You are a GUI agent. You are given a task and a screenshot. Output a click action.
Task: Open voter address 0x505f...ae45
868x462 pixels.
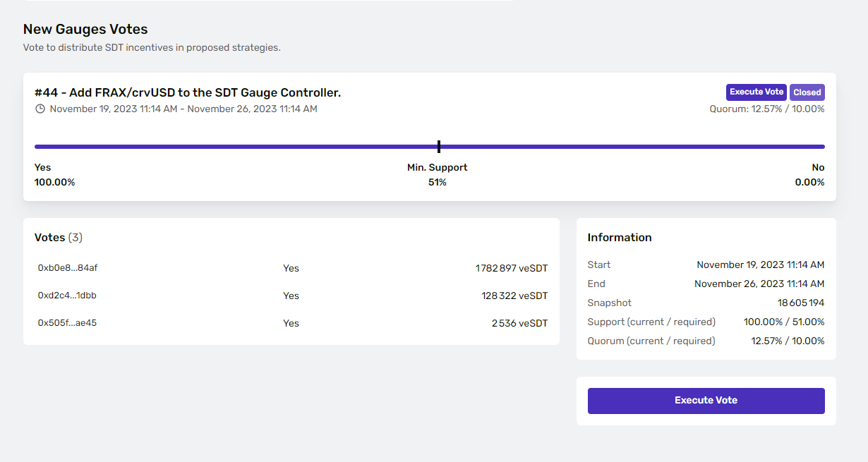tap(67, 322)
